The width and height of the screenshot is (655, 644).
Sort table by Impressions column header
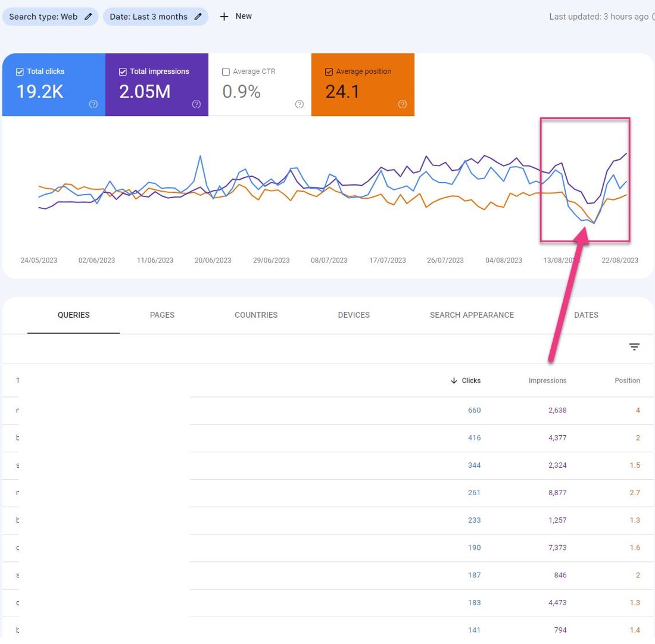click(x=547, y=380)
